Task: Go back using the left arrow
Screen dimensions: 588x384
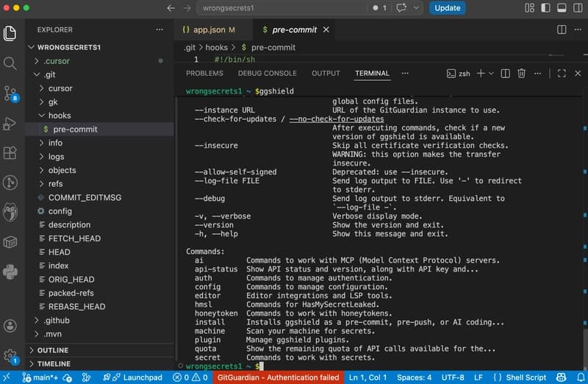Action: [171, 8]
